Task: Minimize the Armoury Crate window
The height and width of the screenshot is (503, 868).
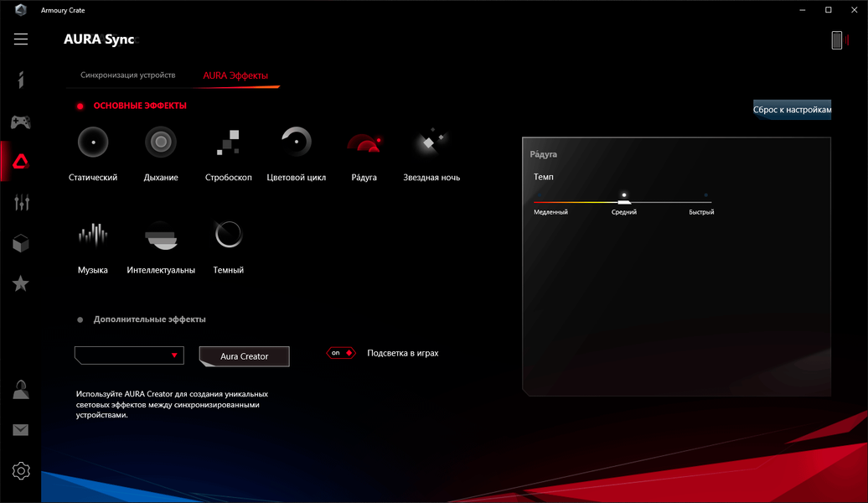Action: click(802, 10)
